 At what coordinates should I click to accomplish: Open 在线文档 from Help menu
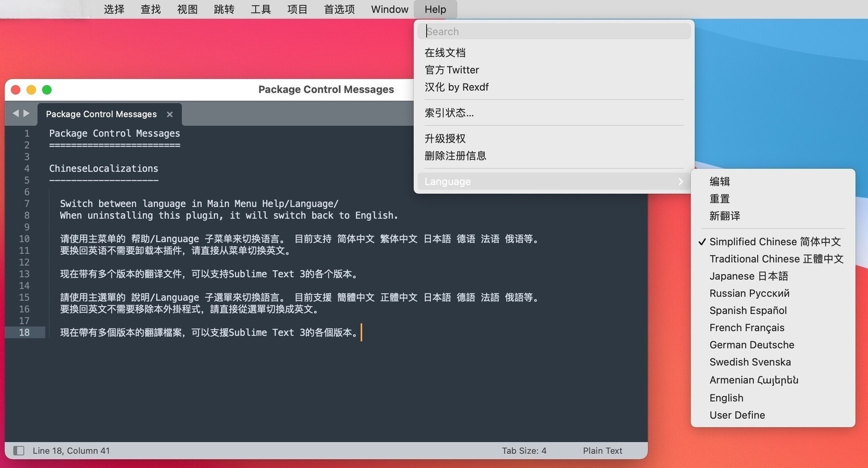click(554, 53)
